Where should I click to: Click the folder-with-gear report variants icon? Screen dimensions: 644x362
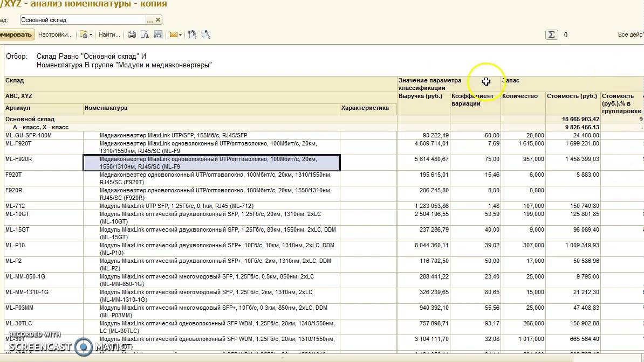click(x=84, y=35)
